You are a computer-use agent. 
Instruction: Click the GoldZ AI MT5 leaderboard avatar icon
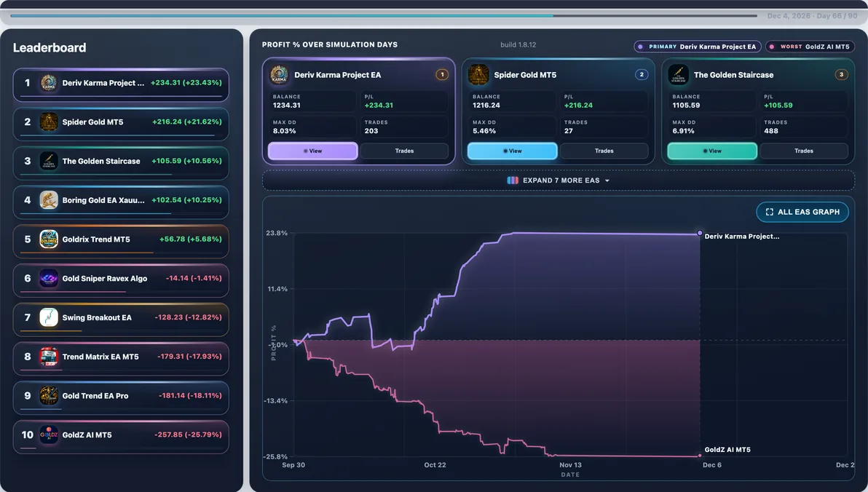tap(49, 435)
